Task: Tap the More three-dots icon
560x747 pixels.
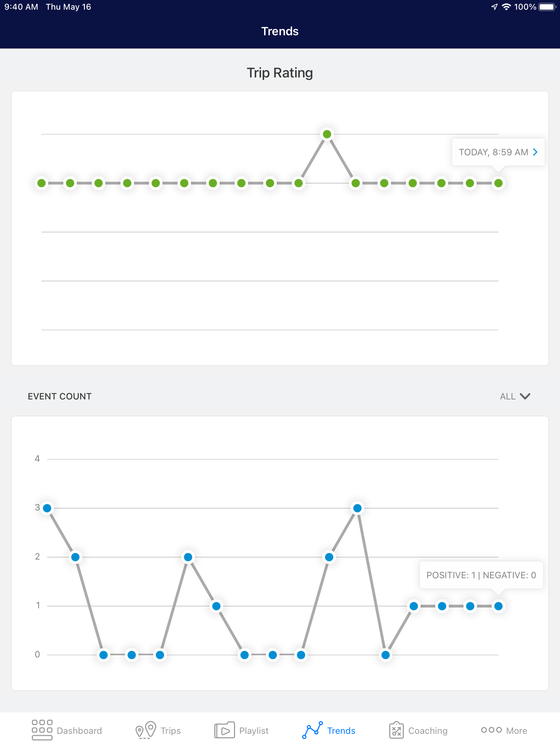Action: (491, 730)
